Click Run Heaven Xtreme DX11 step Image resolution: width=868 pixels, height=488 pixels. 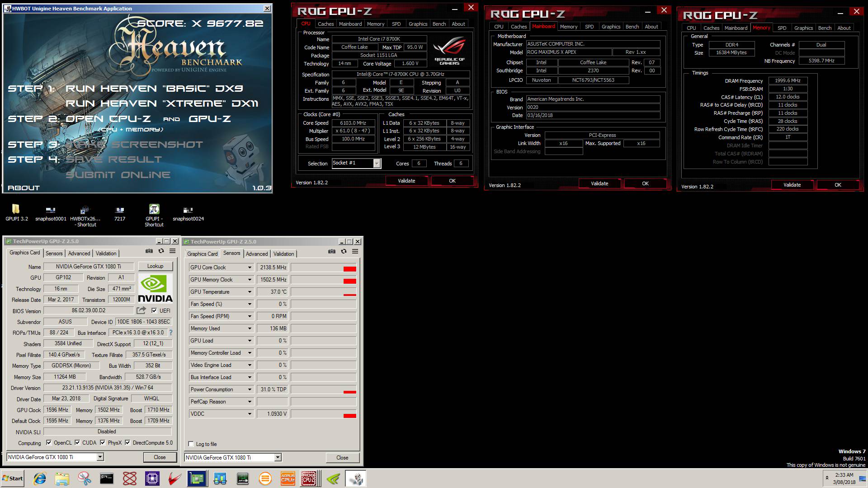click(161, 103)
